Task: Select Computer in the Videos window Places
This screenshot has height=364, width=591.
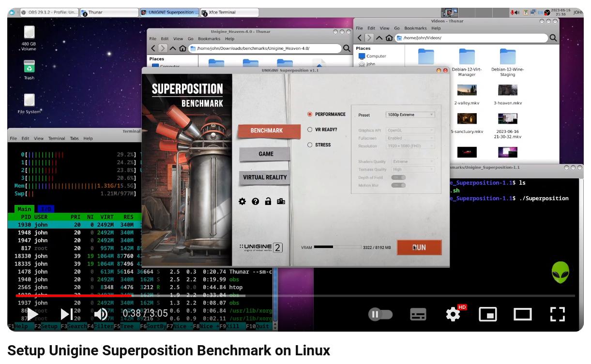Action: tap(372, 56)
